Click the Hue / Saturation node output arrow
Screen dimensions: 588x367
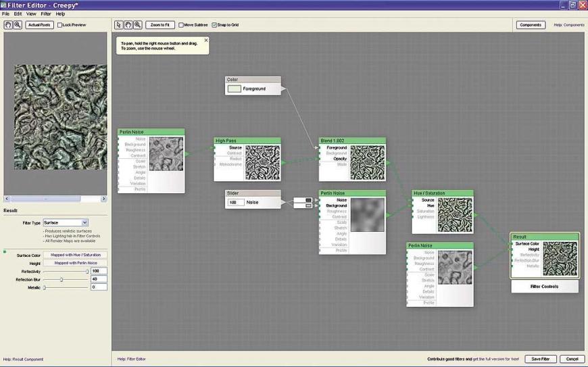(x=476, y=215)
